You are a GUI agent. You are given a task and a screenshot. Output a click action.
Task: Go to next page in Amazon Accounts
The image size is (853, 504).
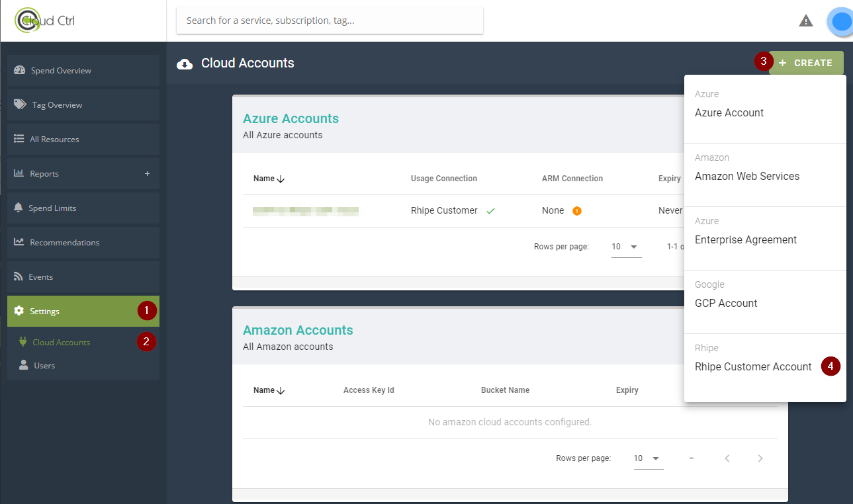[x=760, y=458]
